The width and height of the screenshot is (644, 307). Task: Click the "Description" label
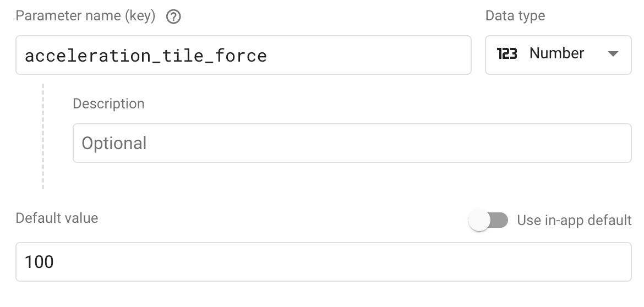(108, 104)
